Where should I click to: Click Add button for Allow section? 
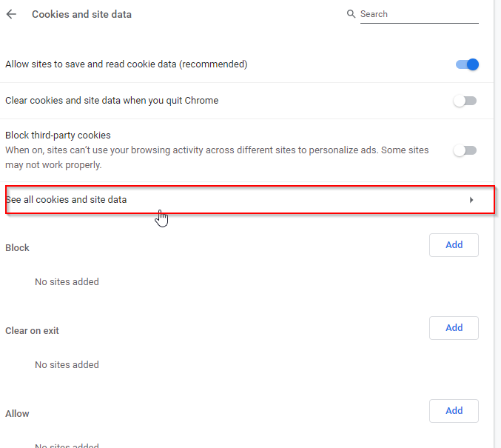454,410
